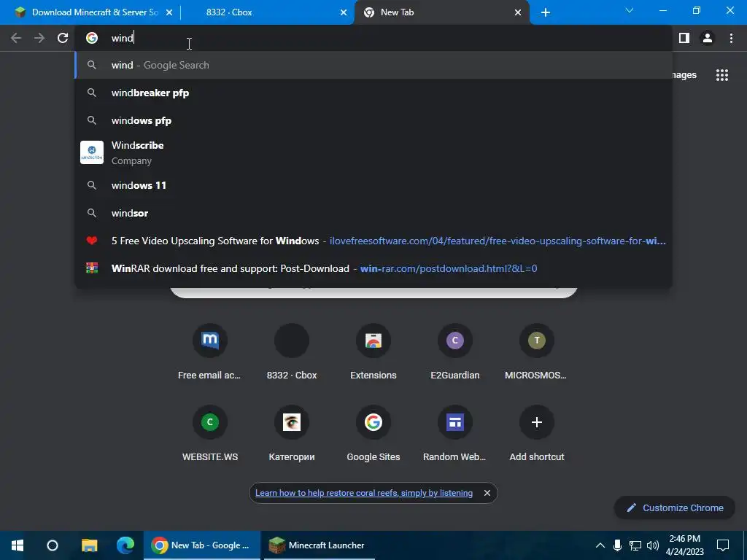Open the volume tray icon
The height and width of the screenshot is (560, 747).
pyautogui.click(x=653, y=545)
